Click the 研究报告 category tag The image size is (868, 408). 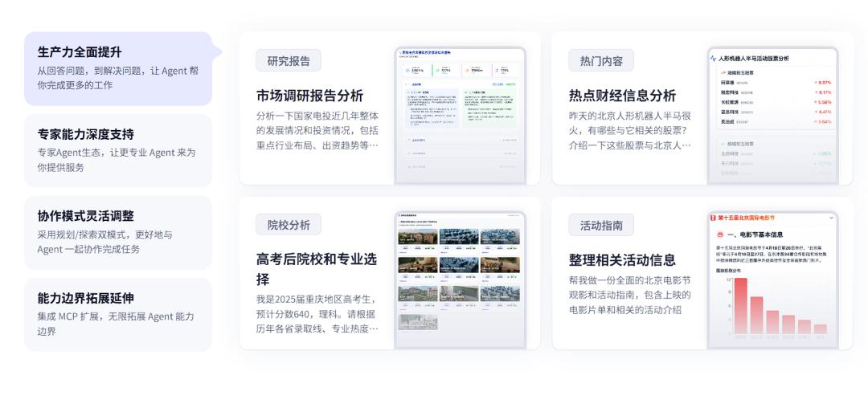(x=289, y=61)
